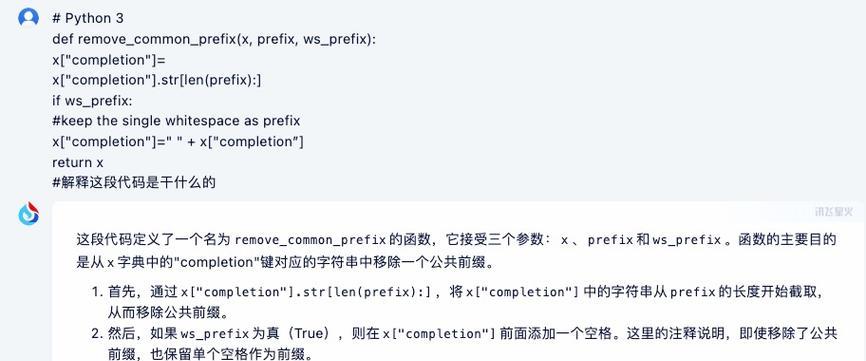Click the 'if ws_prefix:' line
Screen dimensions: 866x361
pyautogui.click(x=92, y=101)
